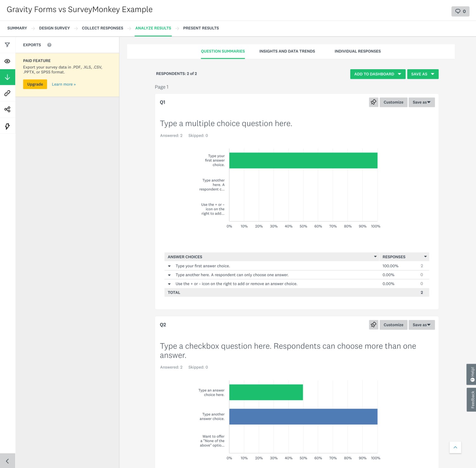The width and height of the screenshot is (476, 468).
Task: Sort by Responses column arrow
Action: click(x=425, y=257)
